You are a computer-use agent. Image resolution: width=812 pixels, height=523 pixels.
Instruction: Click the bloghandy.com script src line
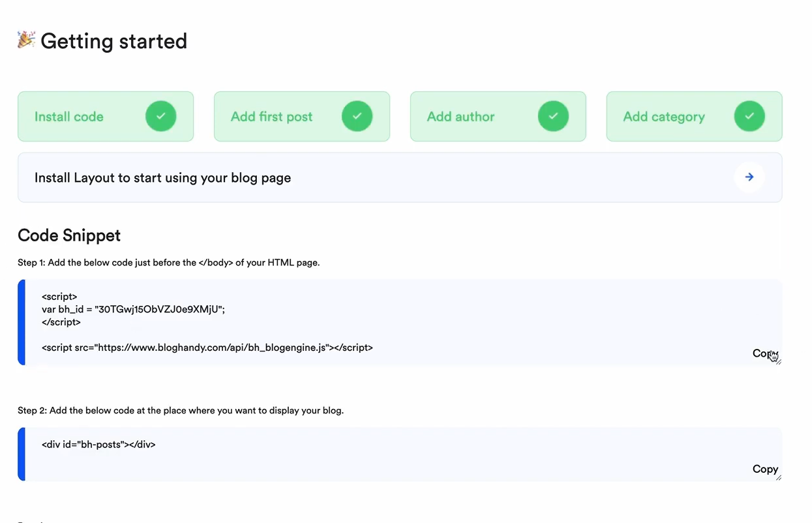pos(207,348)
